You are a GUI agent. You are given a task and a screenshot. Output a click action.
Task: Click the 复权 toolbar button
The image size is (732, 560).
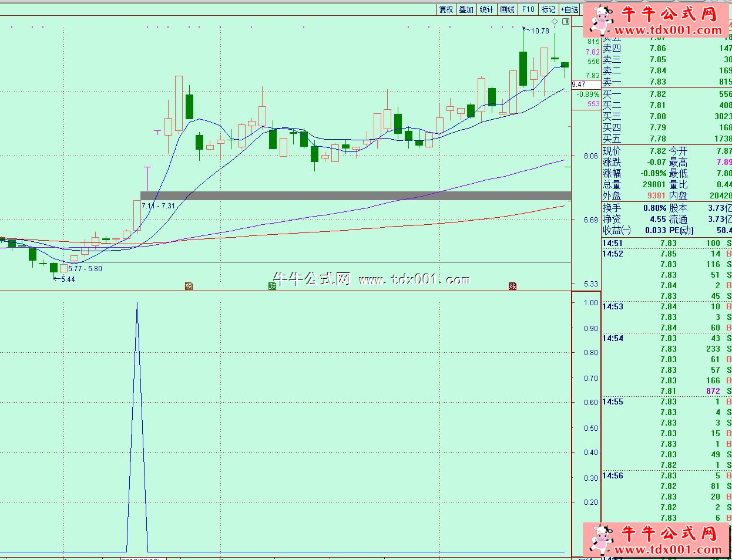coord(446,9)
